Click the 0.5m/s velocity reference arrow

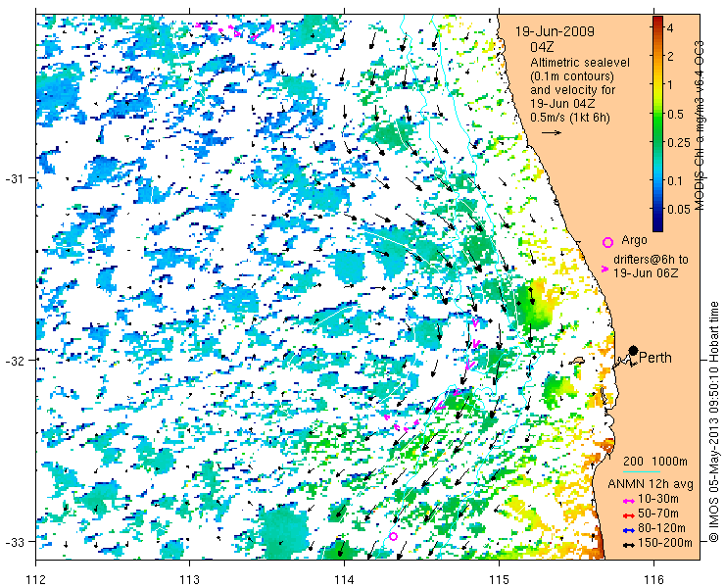point(552,132)
